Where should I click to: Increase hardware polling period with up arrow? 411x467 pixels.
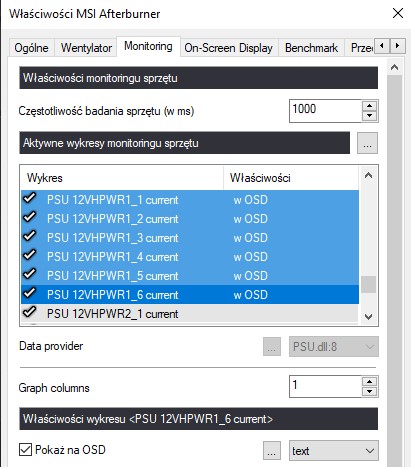pyautogui.click(x=369, y=106)
